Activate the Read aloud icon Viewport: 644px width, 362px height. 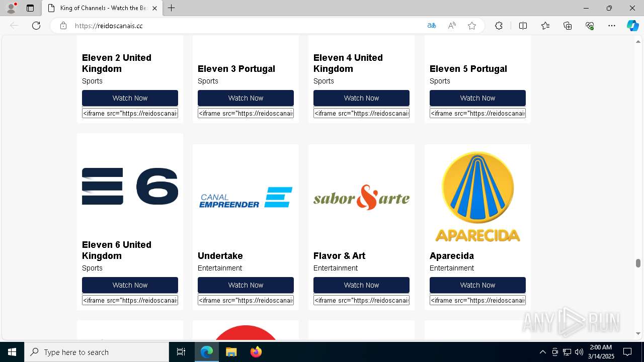[452, 26]
